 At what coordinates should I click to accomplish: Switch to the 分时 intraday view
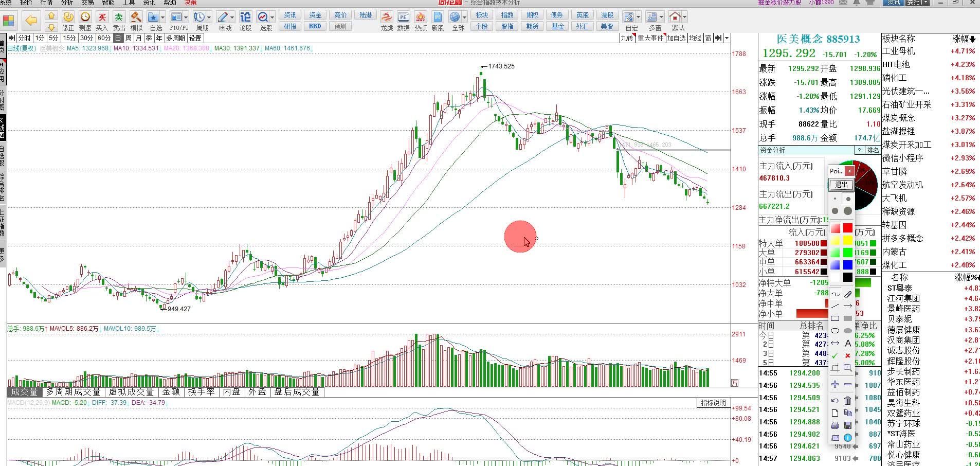(24, 38)
